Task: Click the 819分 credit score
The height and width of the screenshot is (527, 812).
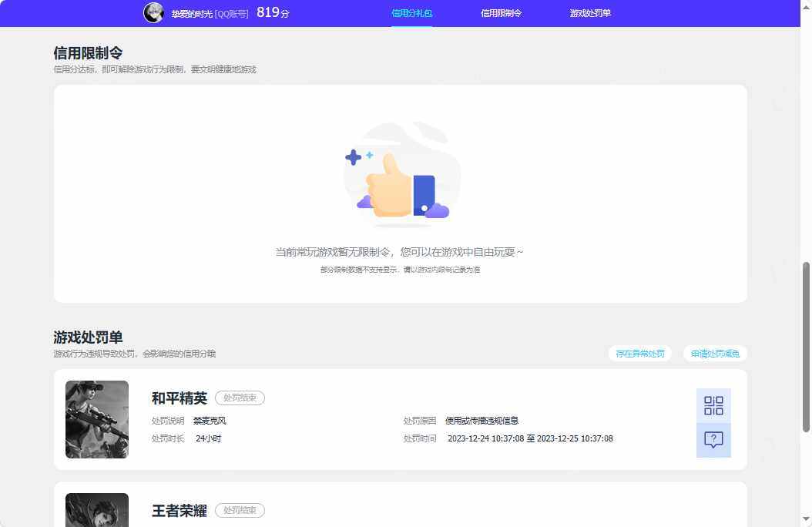Action: click(273, 12)
